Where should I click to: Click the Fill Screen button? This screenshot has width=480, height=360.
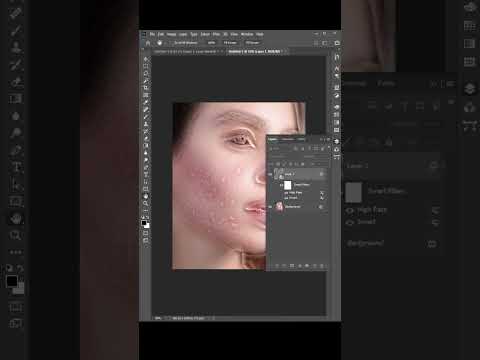pyautogui.click(x=252, y=43)
